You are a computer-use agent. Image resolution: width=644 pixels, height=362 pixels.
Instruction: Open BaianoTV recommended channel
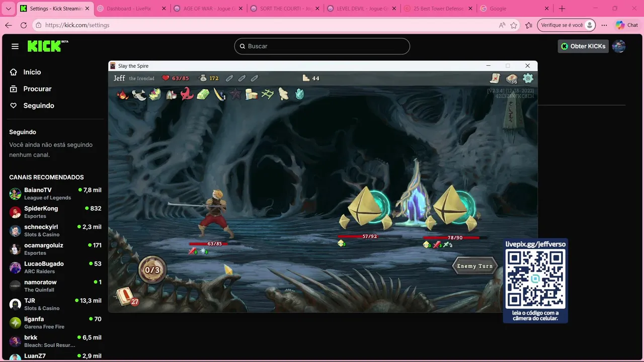tap(55, 194)
